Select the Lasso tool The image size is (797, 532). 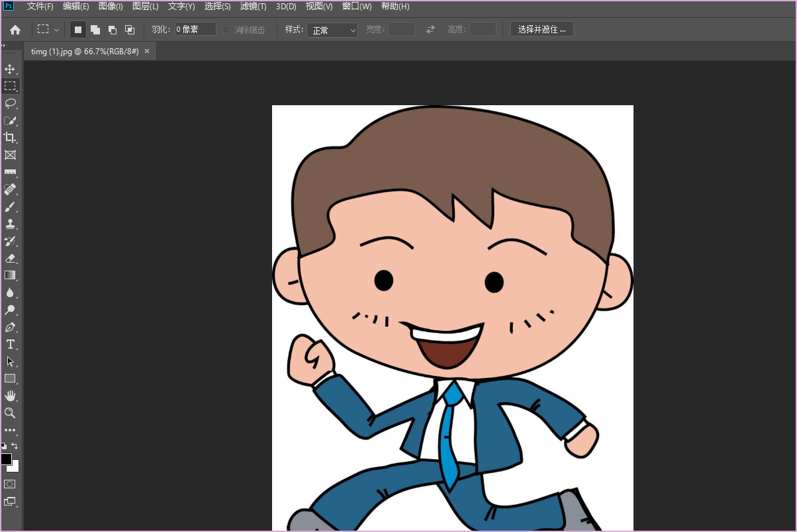coord(10,103)
